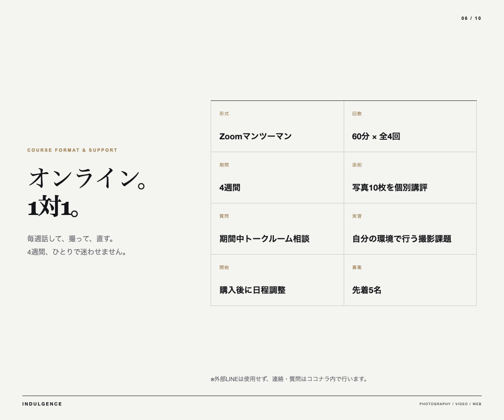Click the PHOTOGRAPHY / VIDEO / WEB footer text

450,404
